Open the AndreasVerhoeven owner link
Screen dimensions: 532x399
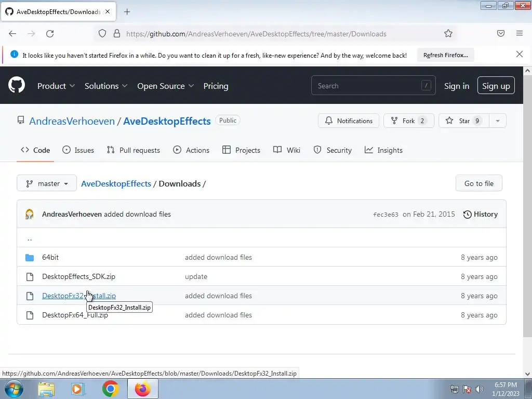click(72, 121)
